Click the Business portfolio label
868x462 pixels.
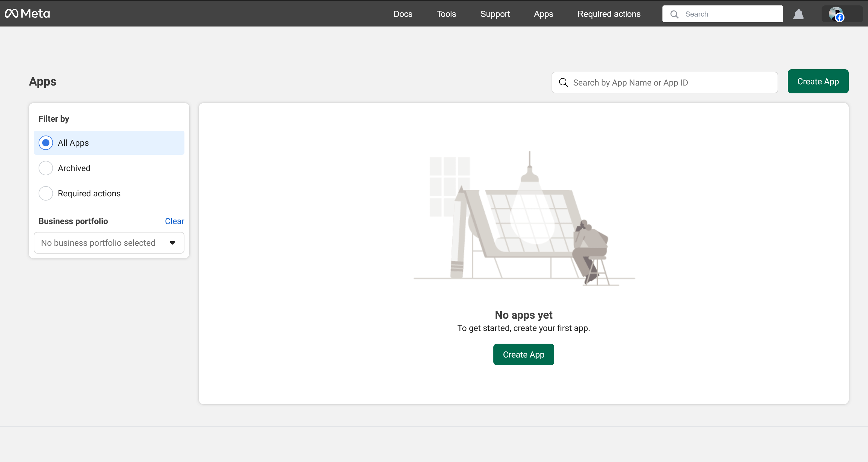click(x=73, y=221)
